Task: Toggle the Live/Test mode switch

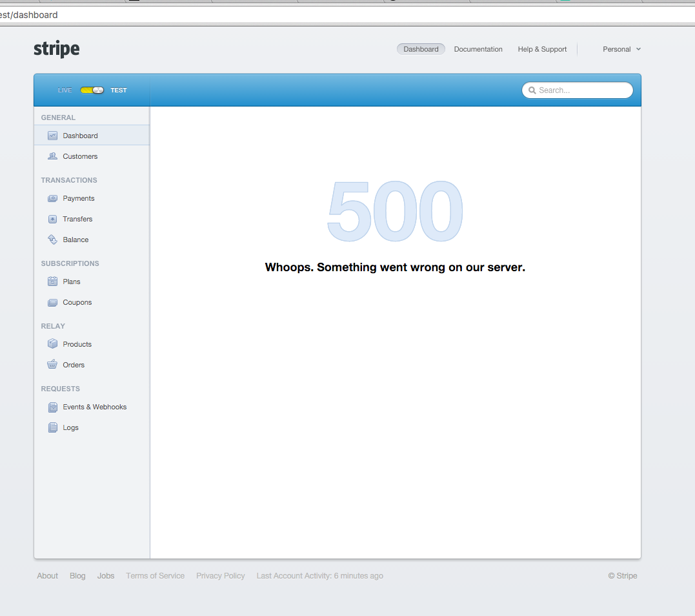Action: [92, 90]
